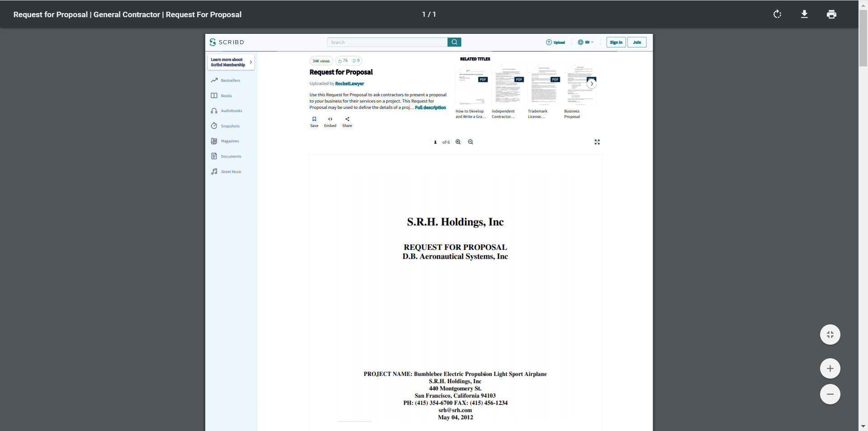The image size is (868, 431).
Task: Click the vertical scrollbar thumb
Action: (863, 38)
